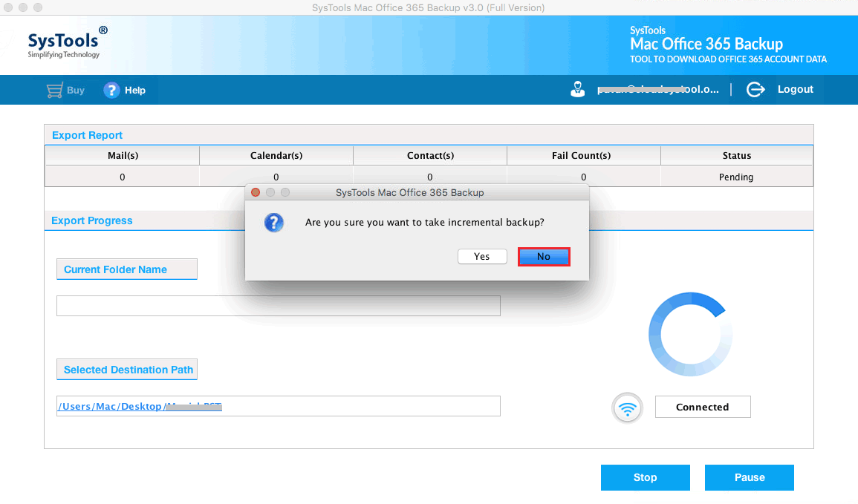The width and height of the screenshot is (858, 504).
Task: Click the Status column header
Action: [x=736, y=155]
